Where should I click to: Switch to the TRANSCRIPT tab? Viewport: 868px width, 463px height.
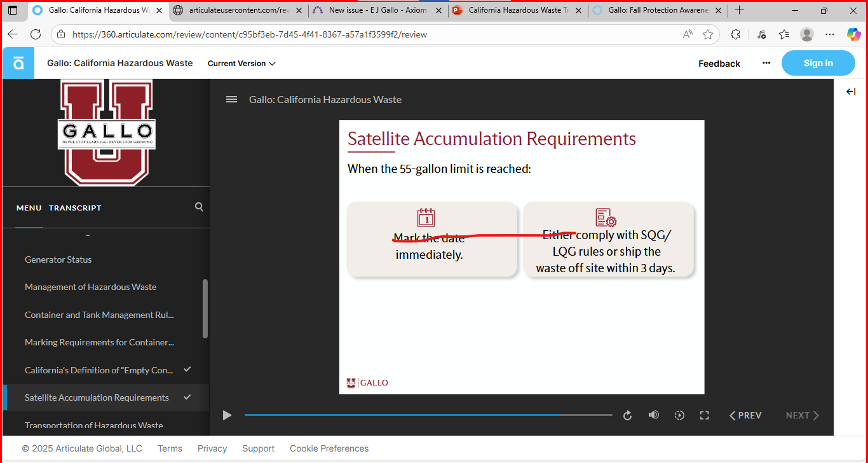(75, 208)
